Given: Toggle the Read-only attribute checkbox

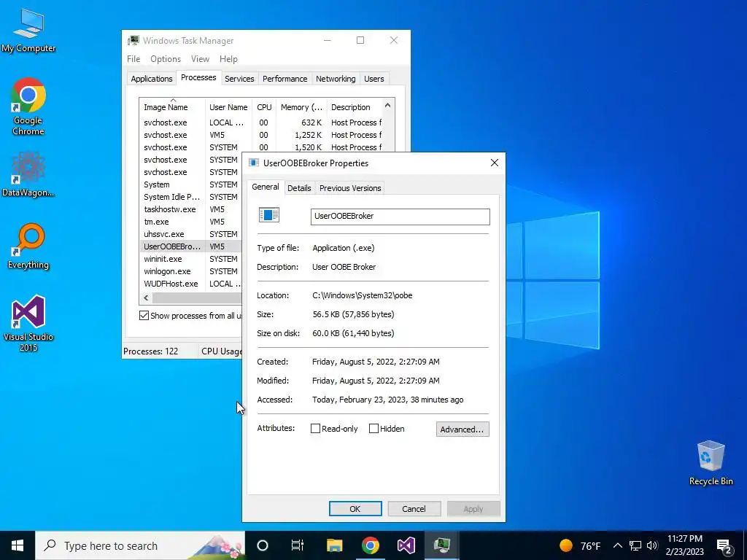Looking at the screenshot, I should 315,429.
